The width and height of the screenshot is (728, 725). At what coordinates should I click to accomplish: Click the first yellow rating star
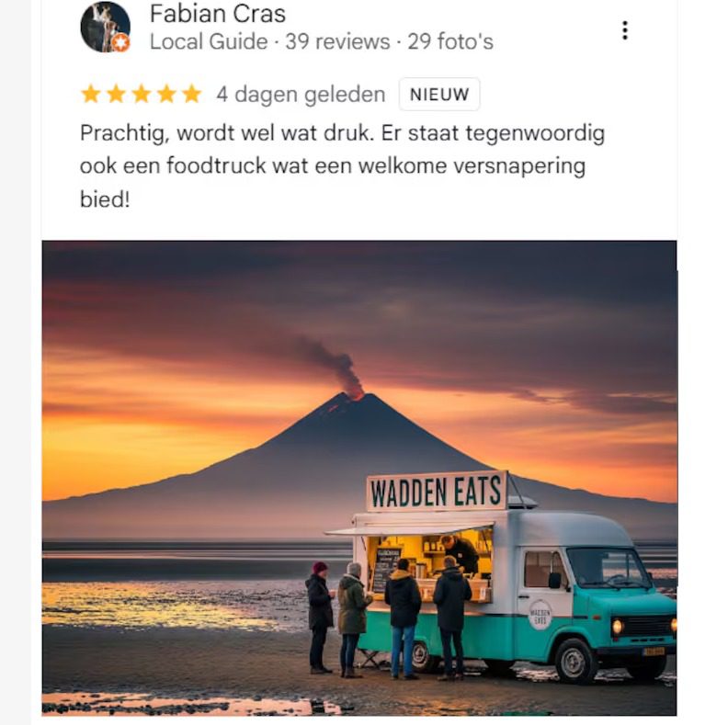tap(91, 94)
